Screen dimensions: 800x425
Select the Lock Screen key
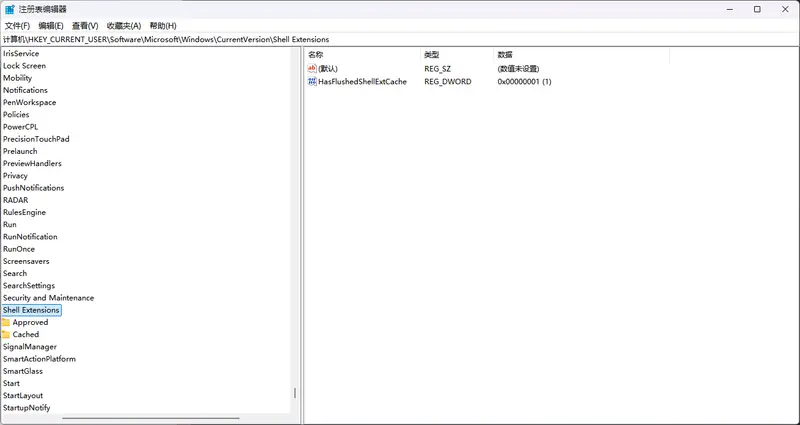(x=24, y=66)
